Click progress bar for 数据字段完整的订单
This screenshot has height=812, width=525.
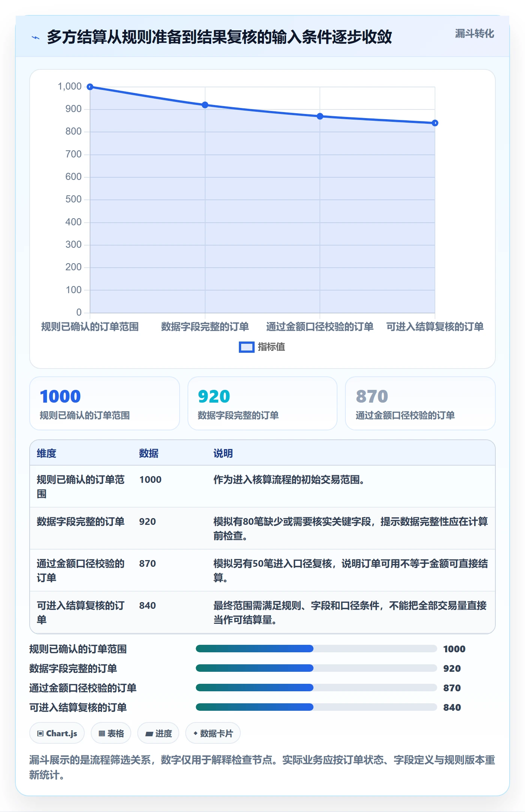coord(316,668)
